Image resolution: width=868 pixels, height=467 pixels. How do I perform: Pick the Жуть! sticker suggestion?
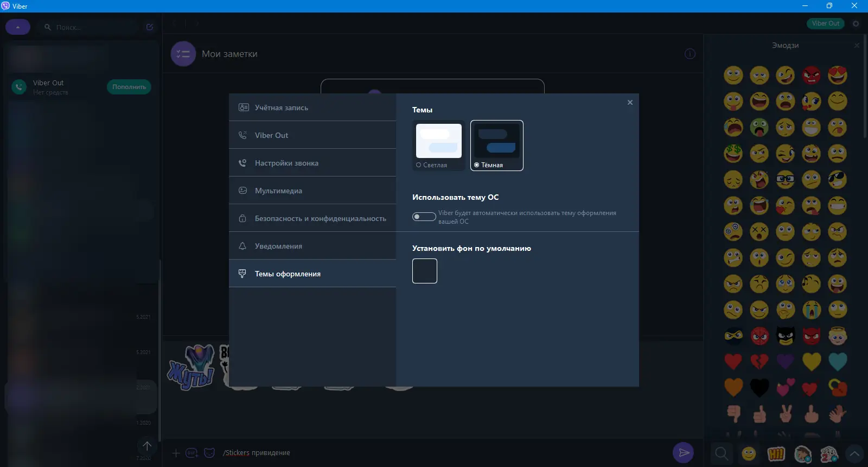[191, 367]
